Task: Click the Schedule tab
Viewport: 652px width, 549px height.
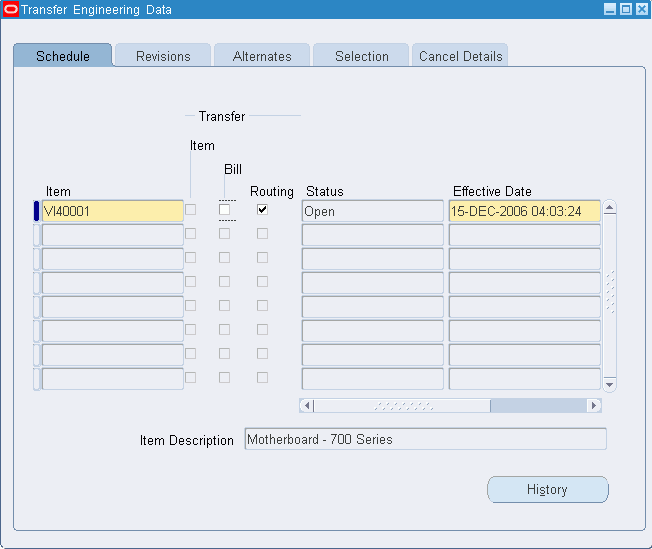Action: (x=63, y=56)
